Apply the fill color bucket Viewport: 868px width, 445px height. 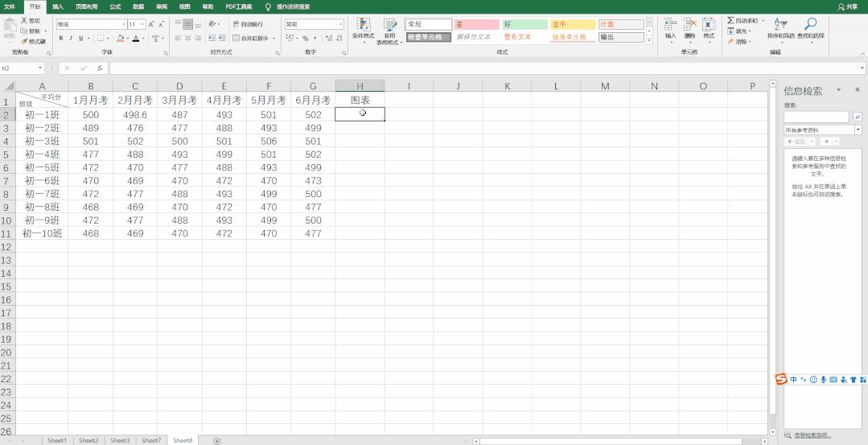120,38
